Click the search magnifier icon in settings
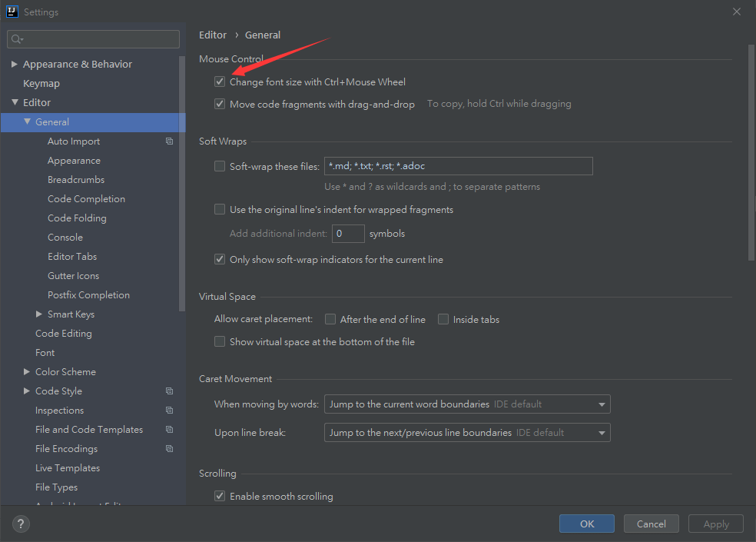Image resolution: width=756 pixels, height=542 pixels. click(17, 39)
